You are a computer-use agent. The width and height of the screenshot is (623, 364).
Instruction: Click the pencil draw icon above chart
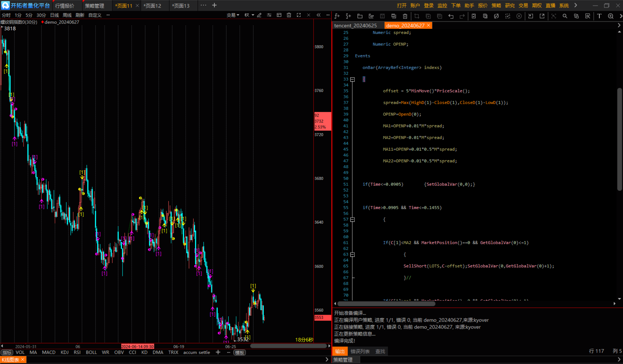[259, 15]
